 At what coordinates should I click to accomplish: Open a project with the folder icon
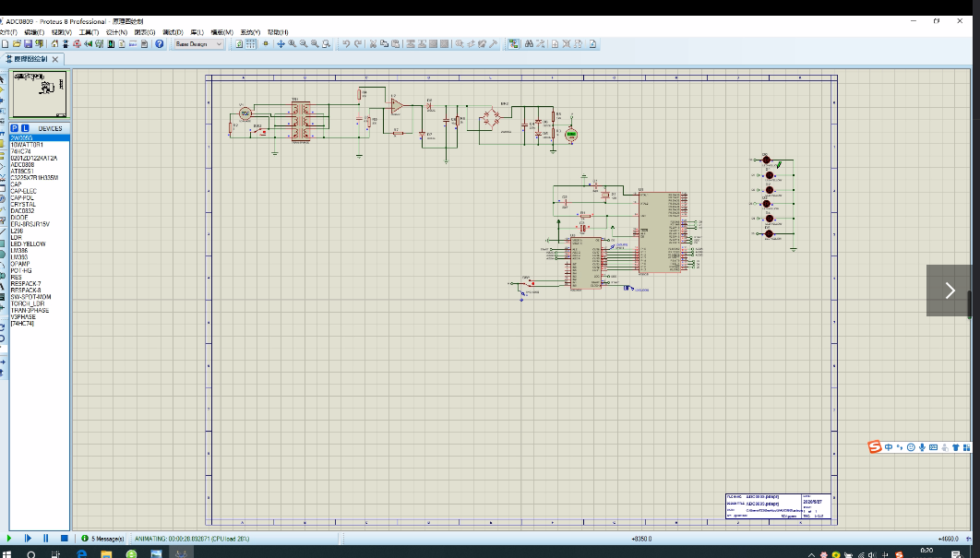click(17, 43)
